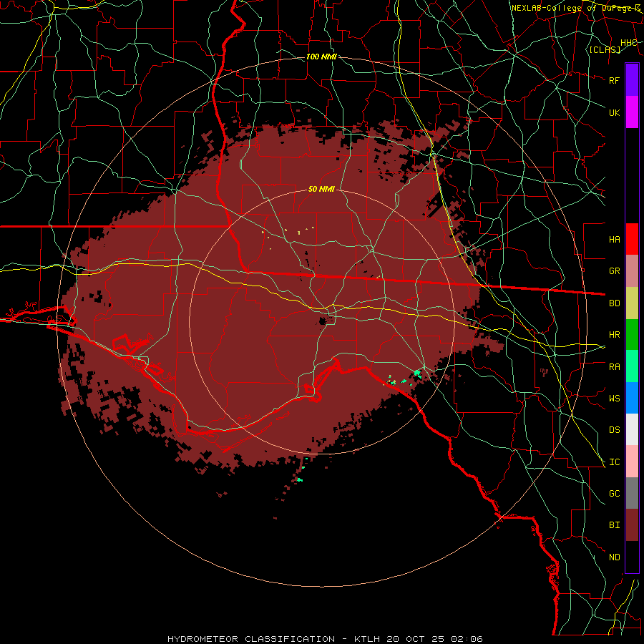Click the IC light pink color swatch

tap(632, 462)
